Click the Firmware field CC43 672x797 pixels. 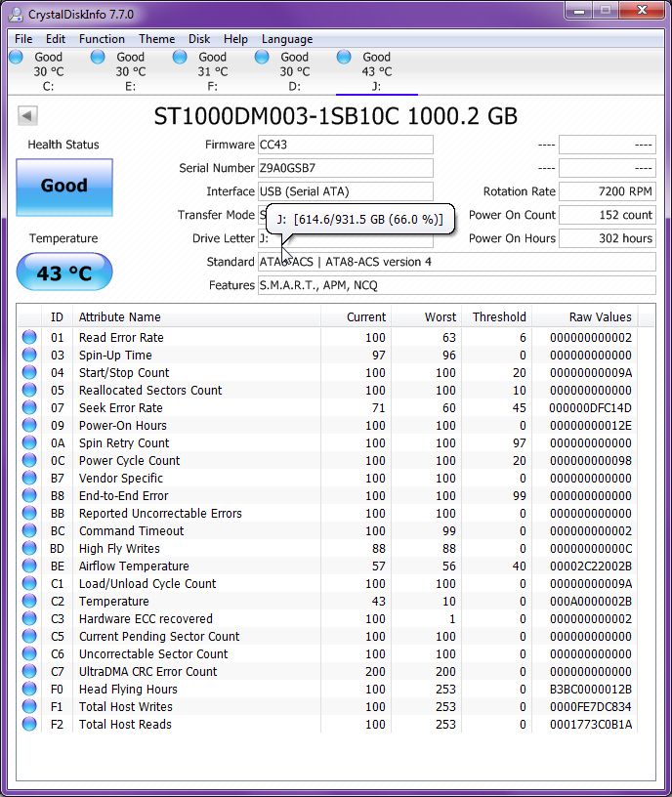[x=346, y=145]
